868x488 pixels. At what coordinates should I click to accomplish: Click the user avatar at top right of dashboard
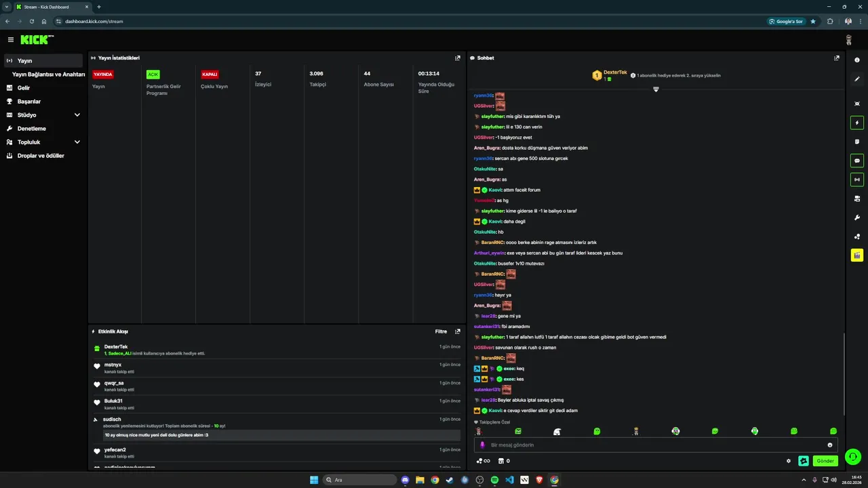[x=848, y=40]
